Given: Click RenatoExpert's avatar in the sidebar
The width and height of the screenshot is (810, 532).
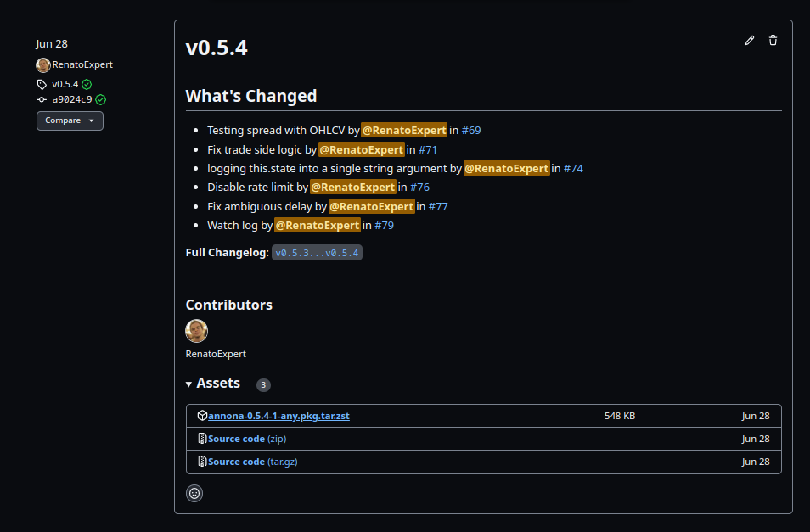Looking at the screenshot, I should click(42, 64).
